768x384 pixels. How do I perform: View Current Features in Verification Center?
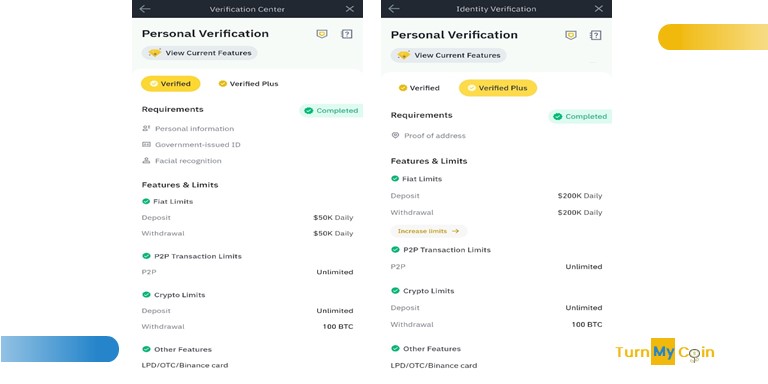click(x=199, y=53)
